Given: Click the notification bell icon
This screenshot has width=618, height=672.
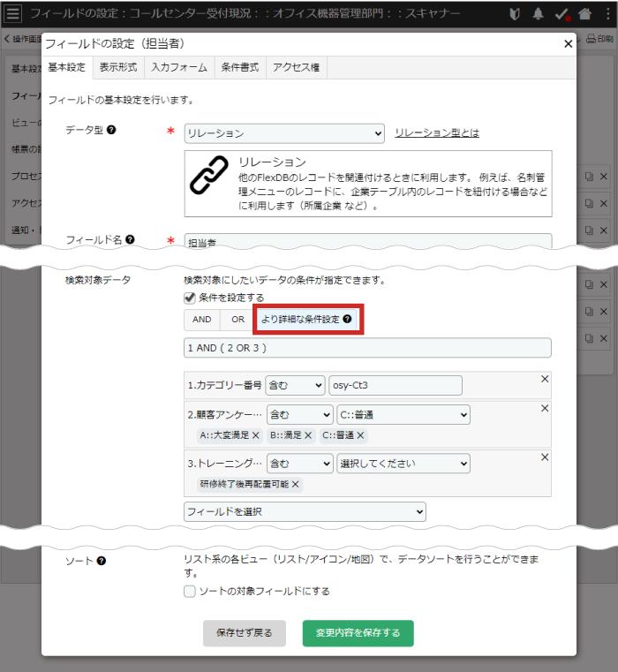Looking at the screenshot, I should 538,14.
